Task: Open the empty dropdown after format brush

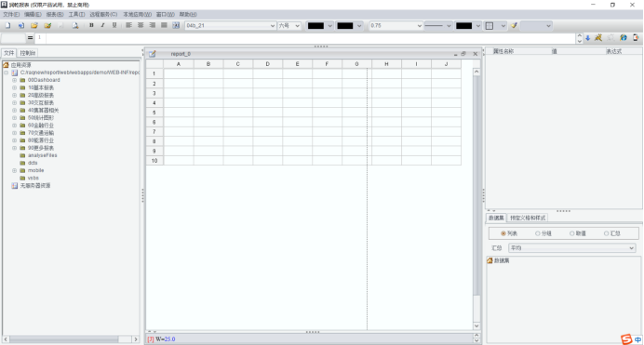Action: 536,25
